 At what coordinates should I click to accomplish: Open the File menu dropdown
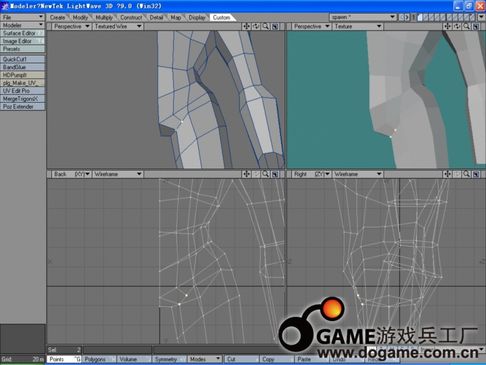coord(23,17)
